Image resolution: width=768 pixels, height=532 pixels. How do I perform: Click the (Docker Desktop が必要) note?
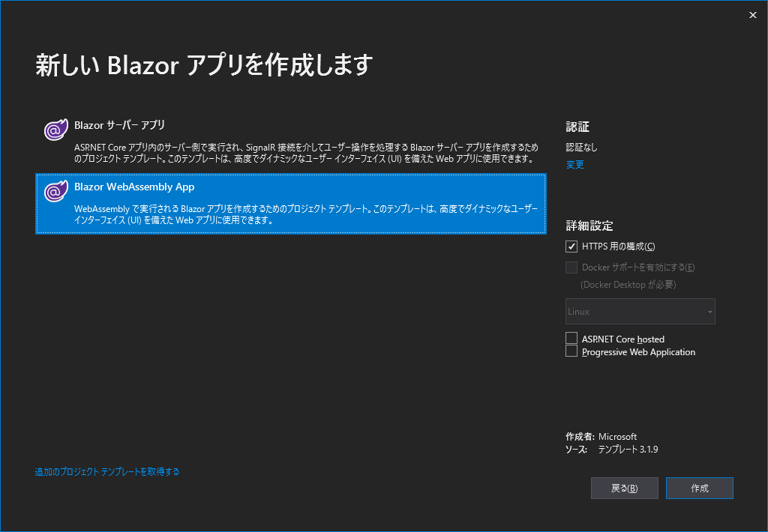[x=628, y=285]
